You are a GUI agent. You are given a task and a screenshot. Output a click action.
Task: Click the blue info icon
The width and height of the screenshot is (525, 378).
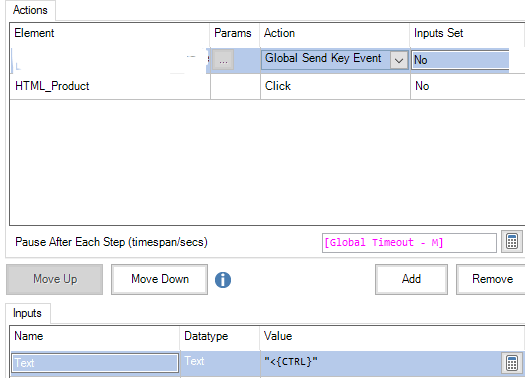coord(223,280)
